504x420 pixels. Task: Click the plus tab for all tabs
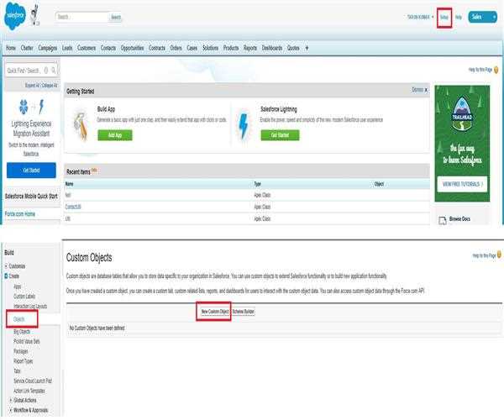click(307, 48)
